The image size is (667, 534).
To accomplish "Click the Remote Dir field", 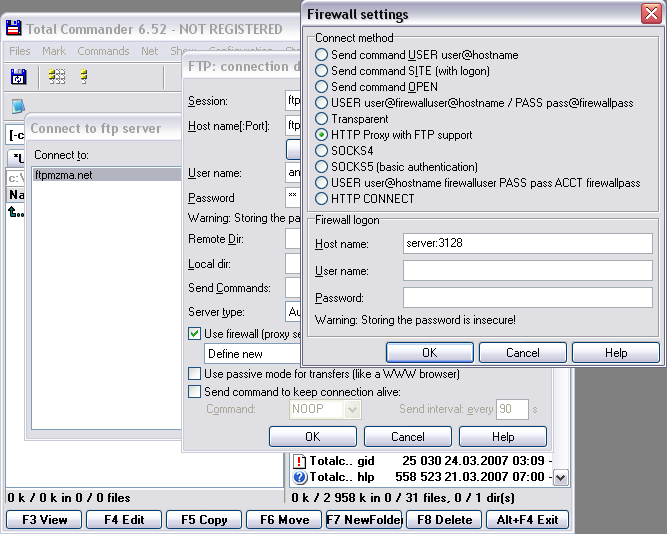I will point(293,239).
